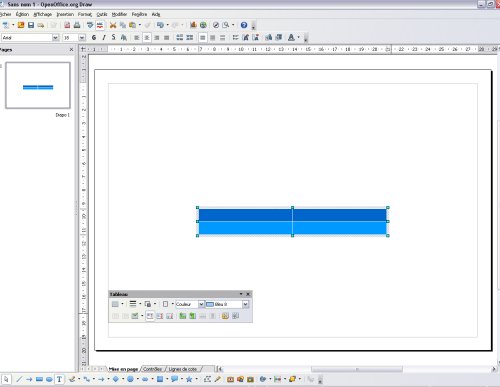The height and width of the screenshot is (387, 500).
Task: Click the Table properties icon in Tableau toolbar
Action: point(235,316)
